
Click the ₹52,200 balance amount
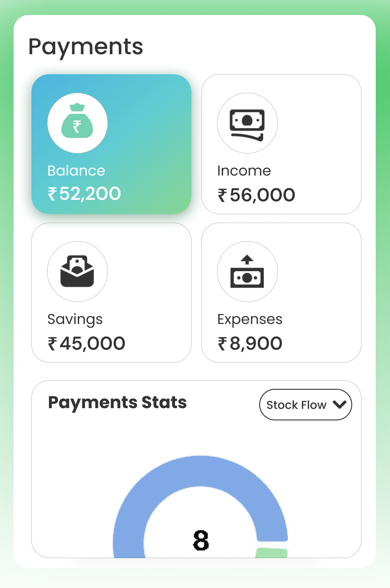(x=85, y=194)
